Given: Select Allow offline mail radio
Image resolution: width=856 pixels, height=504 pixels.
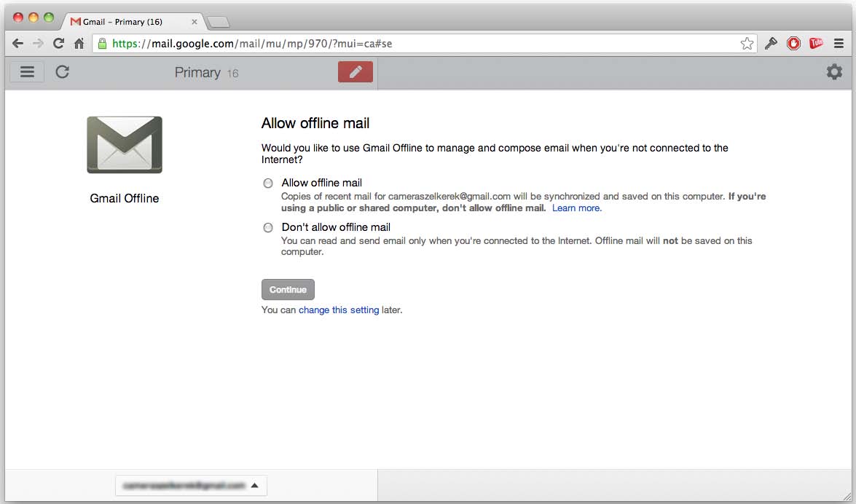Looking at the screenshot, I should click(x=268, y=184).
